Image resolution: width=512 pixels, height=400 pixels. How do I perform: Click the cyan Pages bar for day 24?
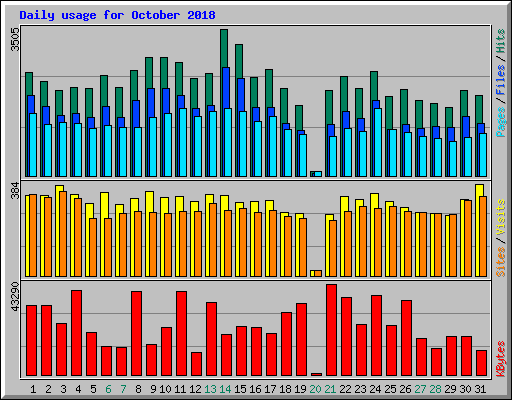pos(378,142)
